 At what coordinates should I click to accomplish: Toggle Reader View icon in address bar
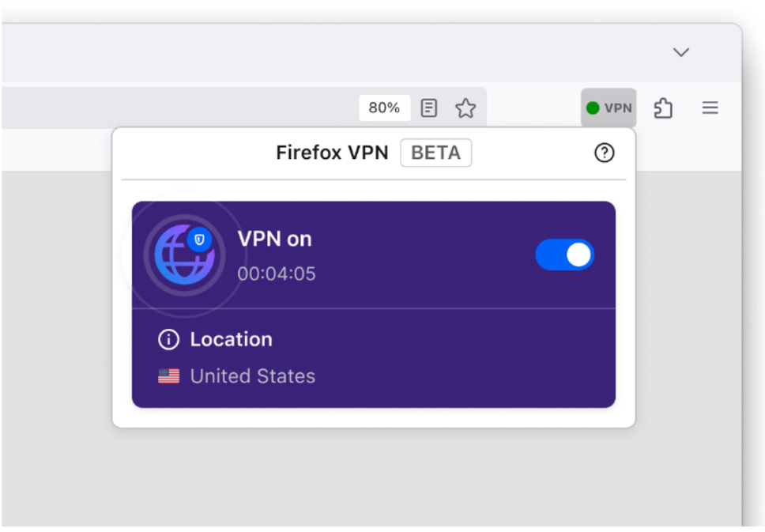pos(429,108)
